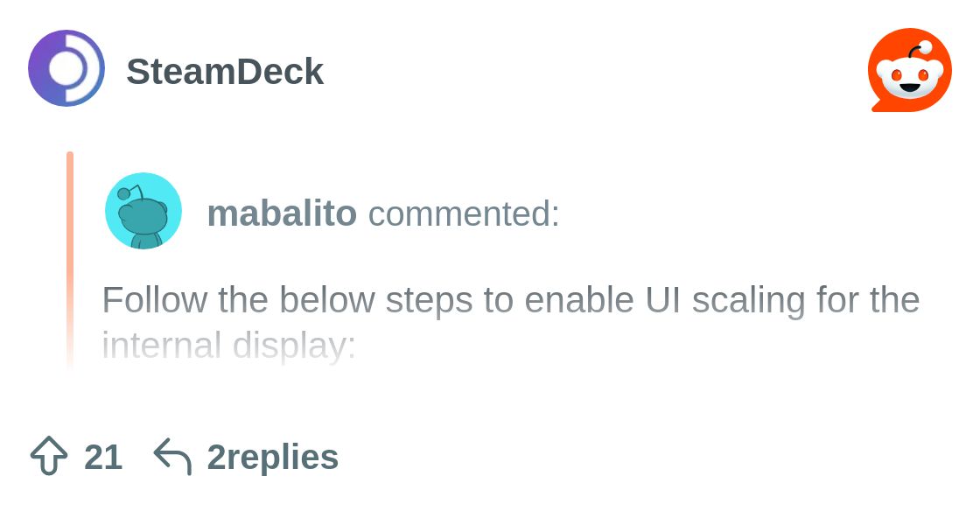Click the word "below" in the comment
980x511 pixels.
pyautogui.click(x=326, y=300)
